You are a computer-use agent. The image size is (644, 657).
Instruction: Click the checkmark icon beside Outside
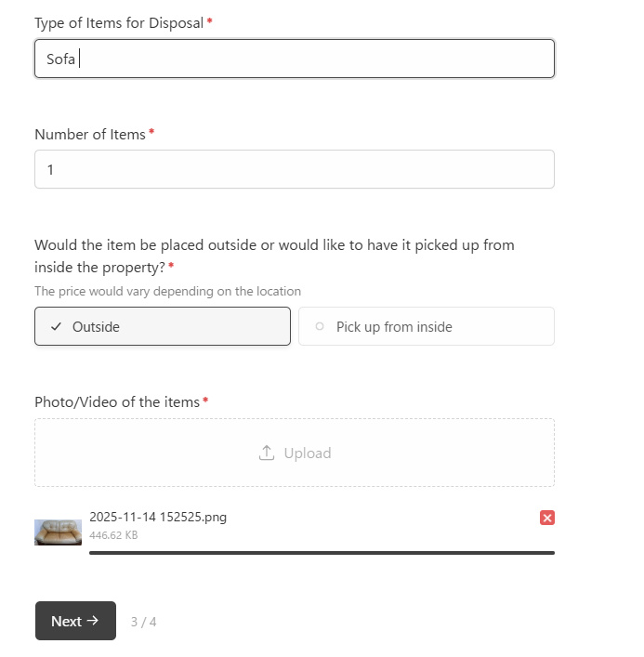click(x=57, y=326)
